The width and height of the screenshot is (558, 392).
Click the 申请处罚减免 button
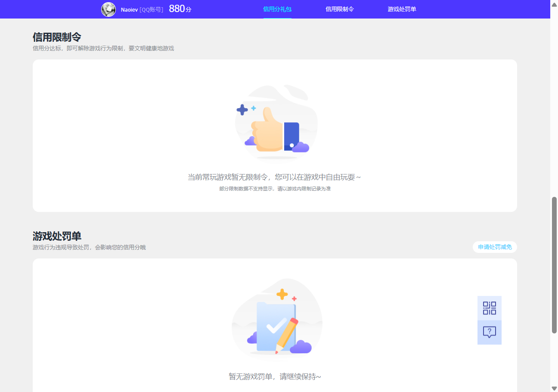coord(495,247)
